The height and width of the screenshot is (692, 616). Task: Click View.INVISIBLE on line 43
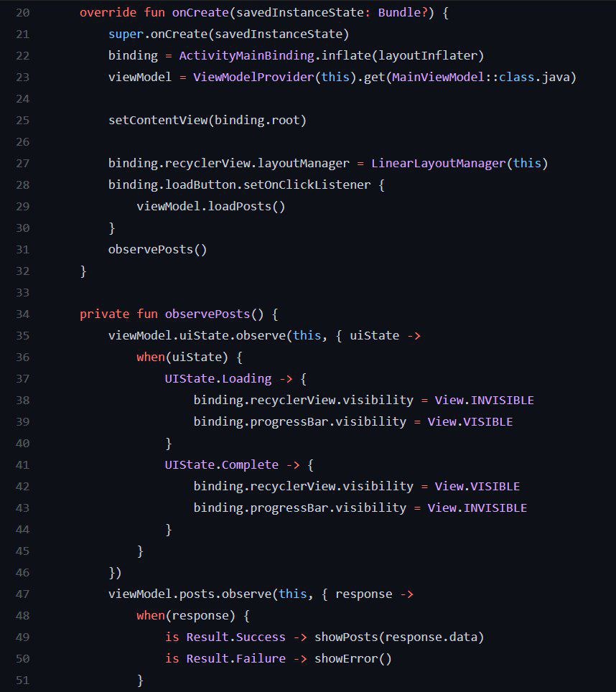[477, 508]
